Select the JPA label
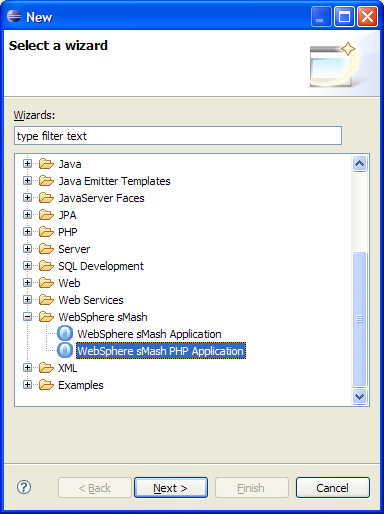Viewport: 384px width, 514px height. (x=67, y=215)
